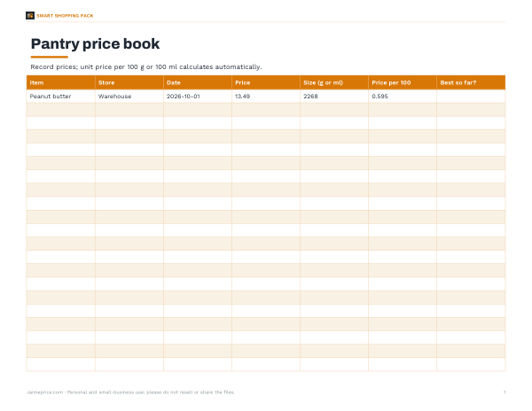The width and height of the screenshot is (532, 411).
Task: Click the empty 'Best so far?' cell of Peanut butter row
Action: (471, 97)
